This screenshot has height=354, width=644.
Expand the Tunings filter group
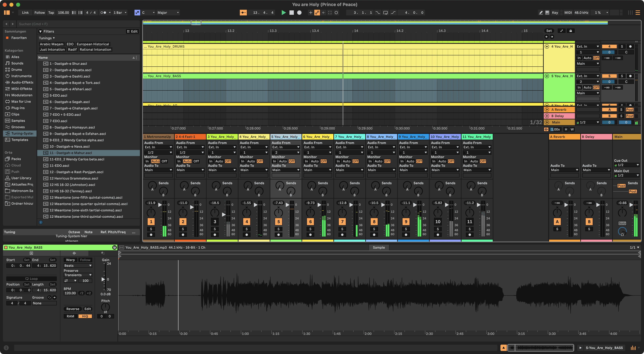pos(47,38)
